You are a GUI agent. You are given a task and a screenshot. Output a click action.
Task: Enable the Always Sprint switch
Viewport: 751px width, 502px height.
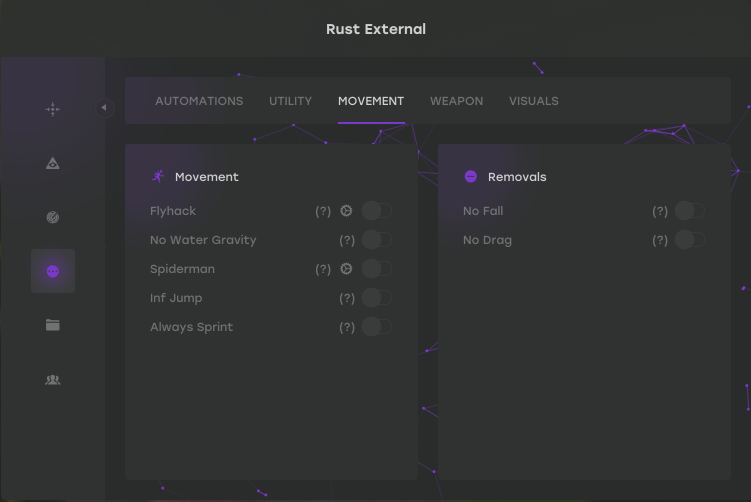[377, 327]
